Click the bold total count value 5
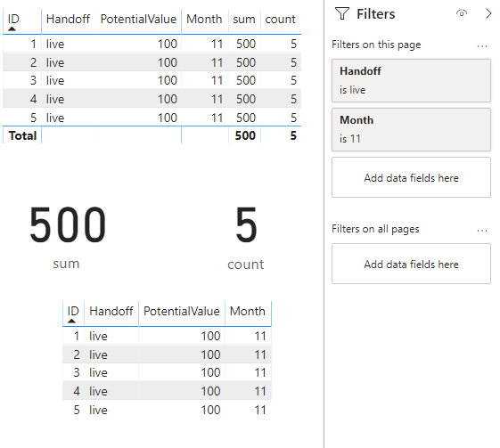 click(x=293, y=135)
